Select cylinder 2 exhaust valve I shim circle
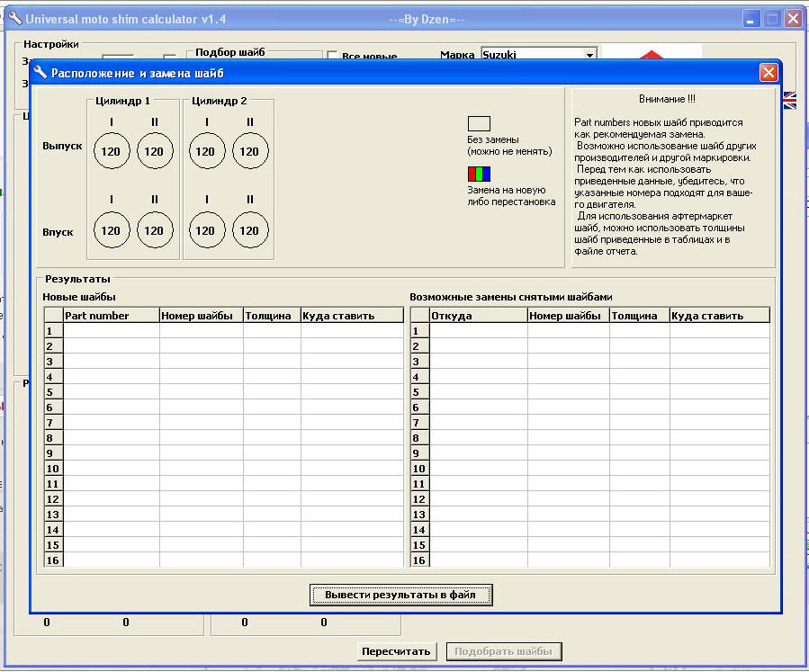The width and height of the screenshot is (809, 672). (x=207, y=151)
